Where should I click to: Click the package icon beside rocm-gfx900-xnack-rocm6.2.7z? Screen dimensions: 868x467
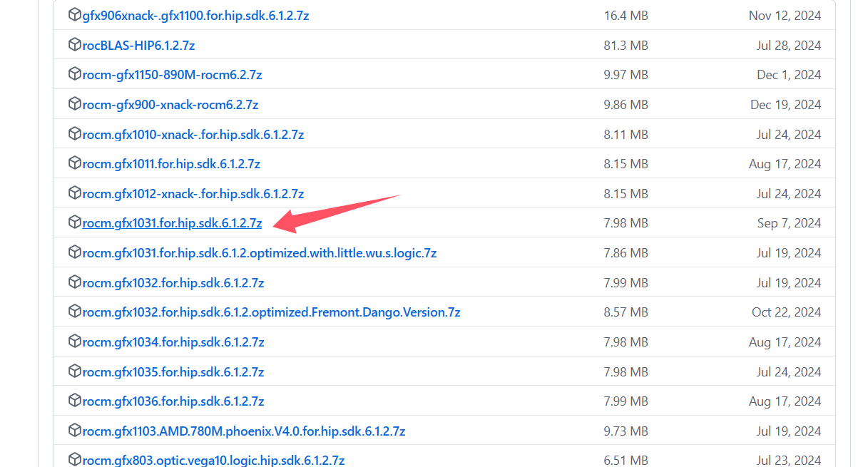(x=74, y=104)
